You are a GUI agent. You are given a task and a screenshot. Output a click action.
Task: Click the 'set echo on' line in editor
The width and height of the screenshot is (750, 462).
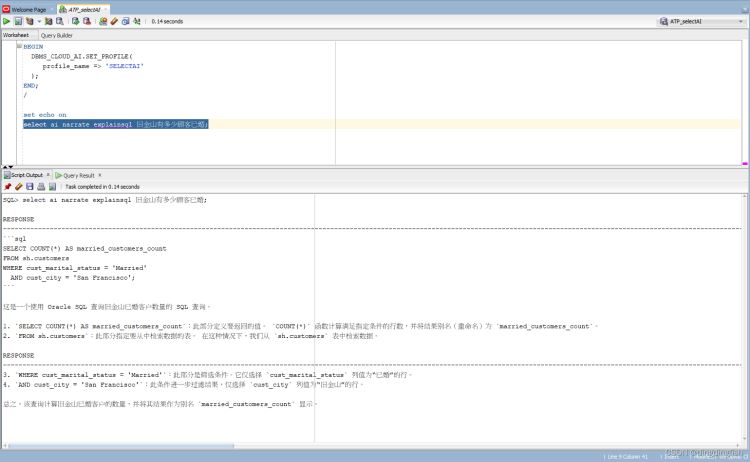[45, 115]
